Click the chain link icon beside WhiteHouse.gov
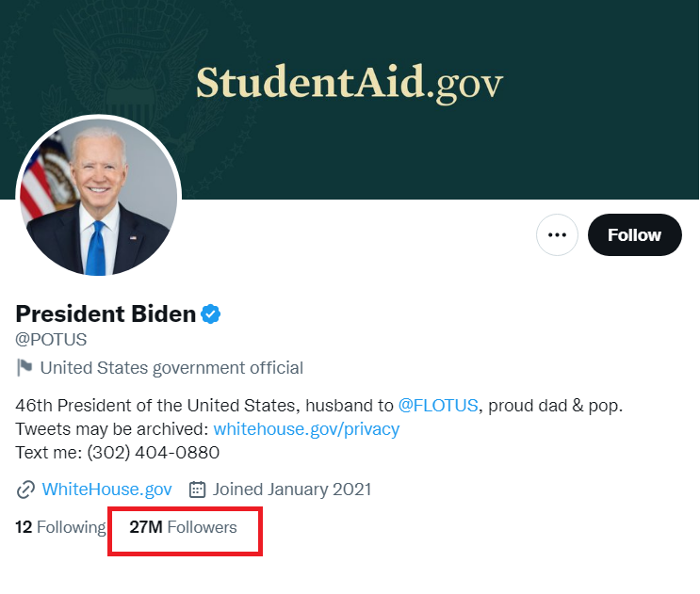 coord(25,490)
